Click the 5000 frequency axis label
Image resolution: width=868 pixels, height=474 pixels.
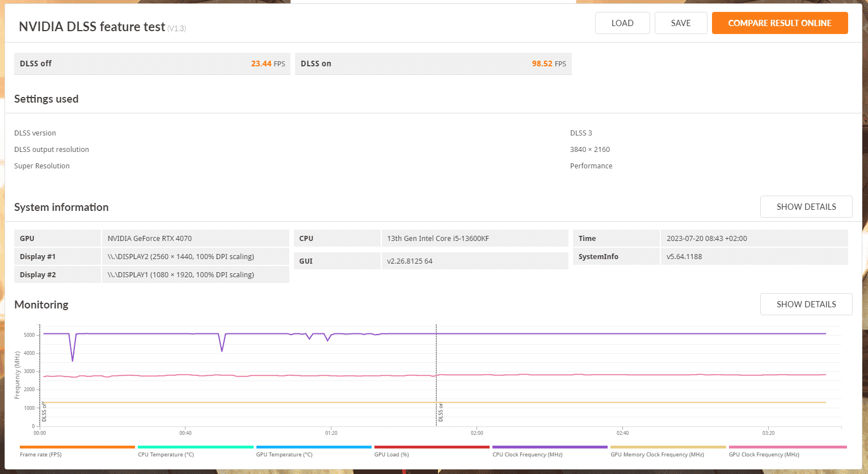[x=30, y=335]
